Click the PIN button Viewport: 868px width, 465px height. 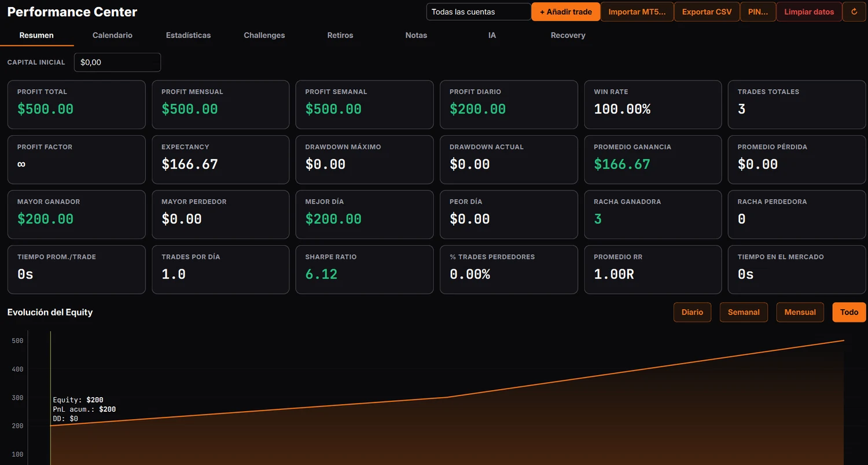[758, 12]
